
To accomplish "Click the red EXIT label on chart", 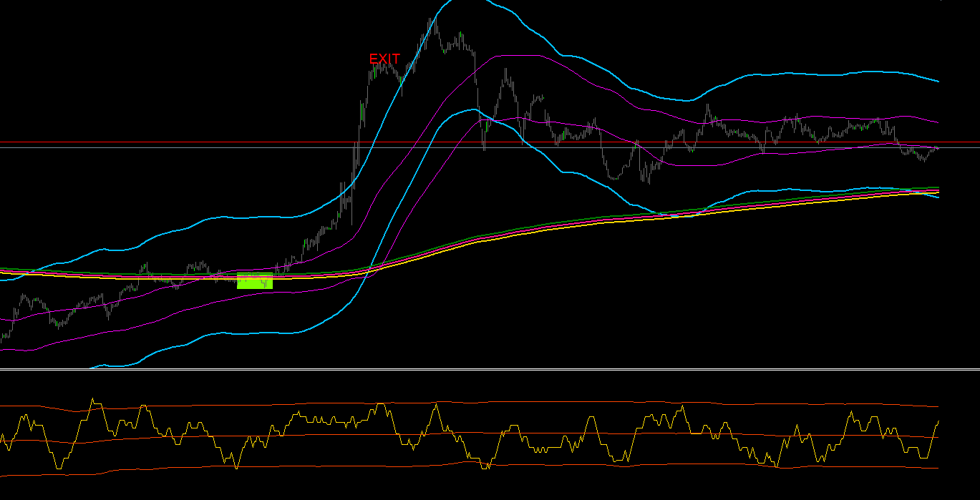I will (x=384, y=59).
